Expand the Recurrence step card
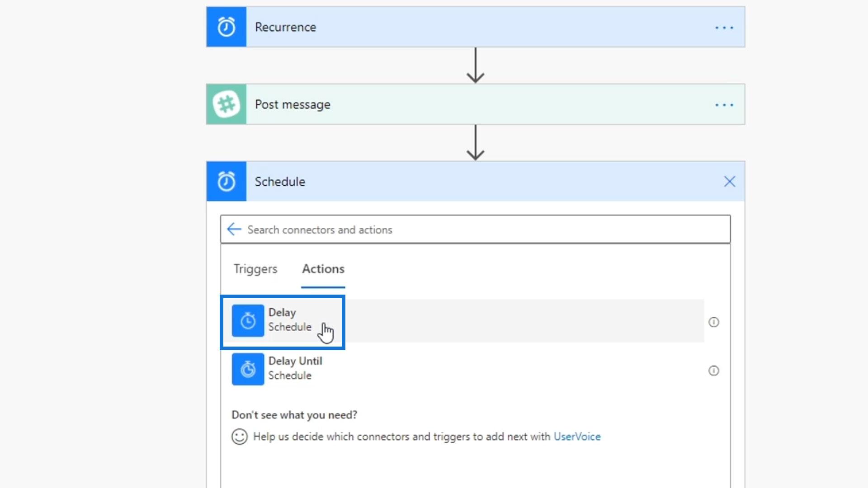Viewport: 868px width, 488px height. tap(452, 27)
